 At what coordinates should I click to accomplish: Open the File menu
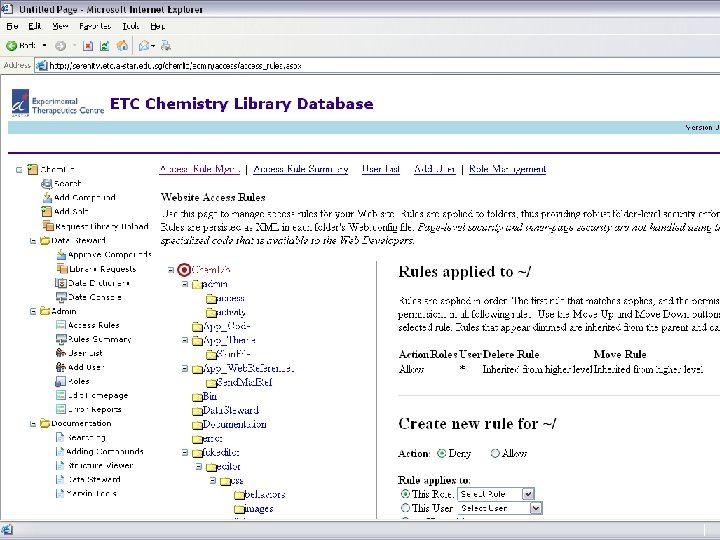(x=12, y=26)
